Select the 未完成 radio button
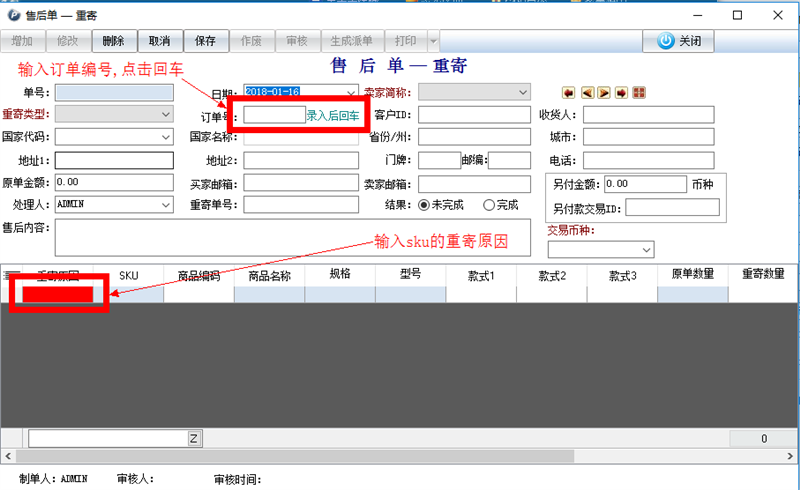Image resolution: width=800 pixels, height=490 pixels. 424,205
